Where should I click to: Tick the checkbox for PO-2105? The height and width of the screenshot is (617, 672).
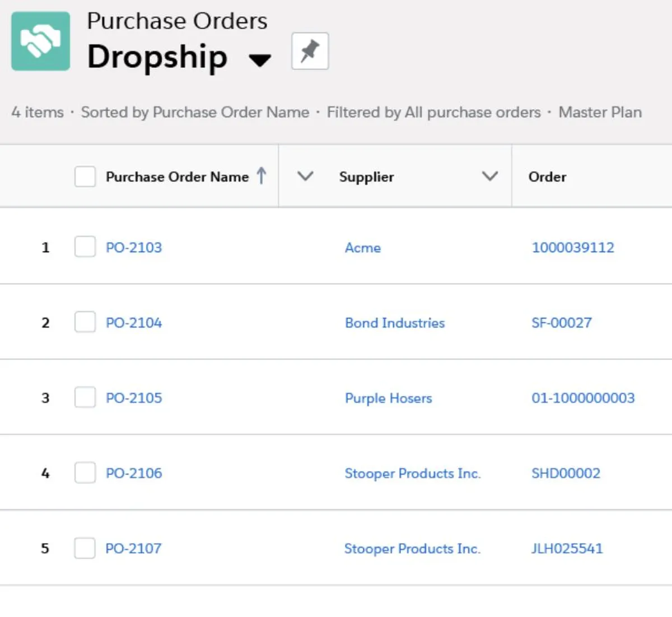click(85, 397)
